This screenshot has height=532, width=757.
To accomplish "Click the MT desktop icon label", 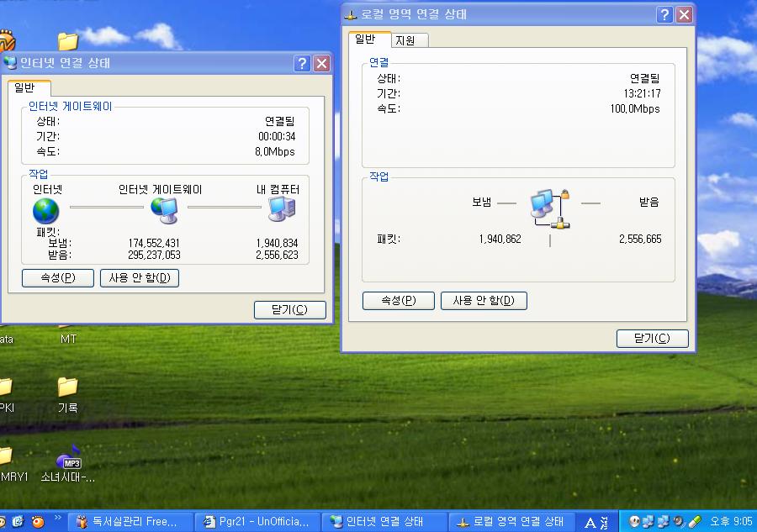I will (x=68, y=339).
